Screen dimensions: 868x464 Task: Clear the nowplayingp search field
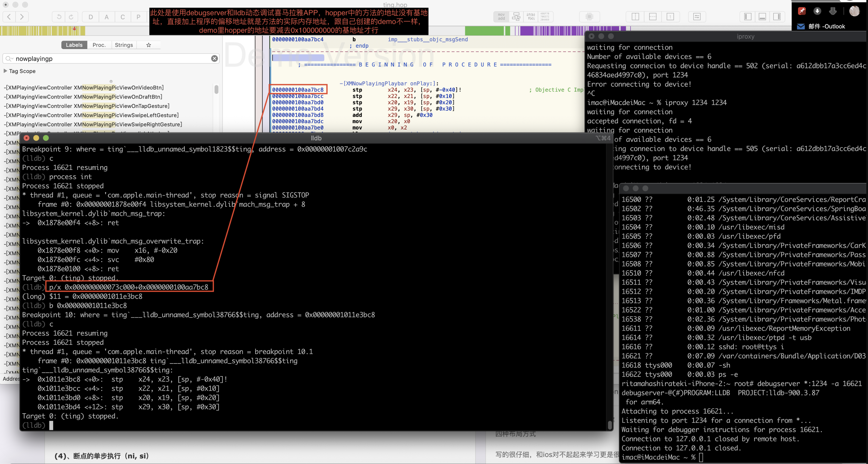click(x=214, y=58)
